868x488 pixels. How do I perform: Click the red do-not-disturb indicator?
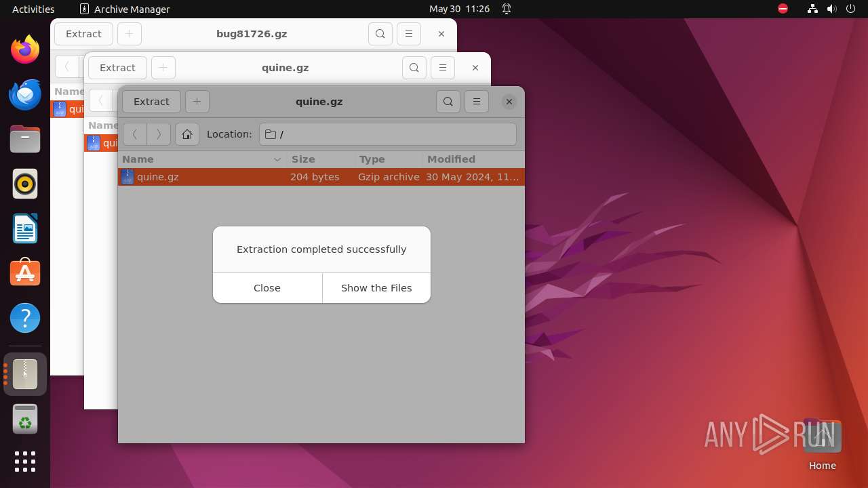click(x=783, y=9)
